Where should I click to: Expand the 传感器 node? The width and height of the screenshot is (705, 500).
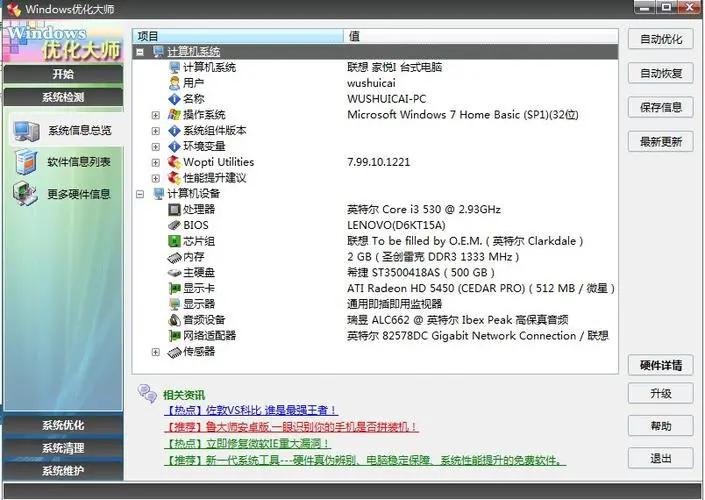(156, 352)
